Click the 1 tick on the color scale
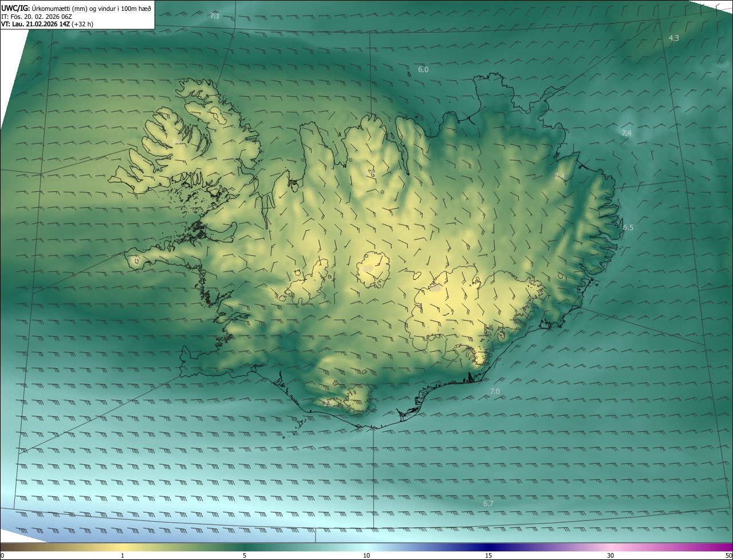Screen dimensions: 733x560 tap(123, 555)
